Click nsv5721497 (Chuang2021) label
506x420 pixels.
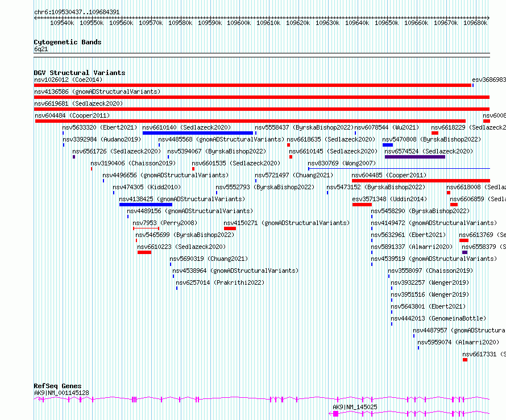tap(294, 175)
